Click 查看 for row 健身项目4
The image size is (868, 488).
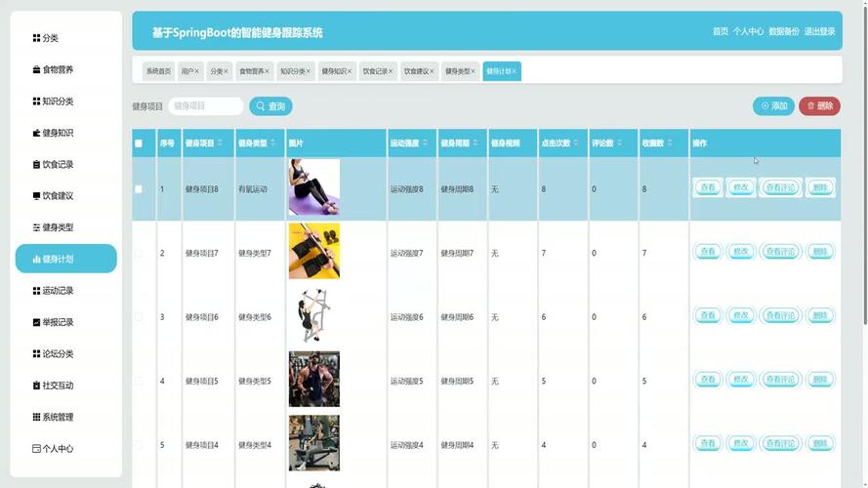708,443
